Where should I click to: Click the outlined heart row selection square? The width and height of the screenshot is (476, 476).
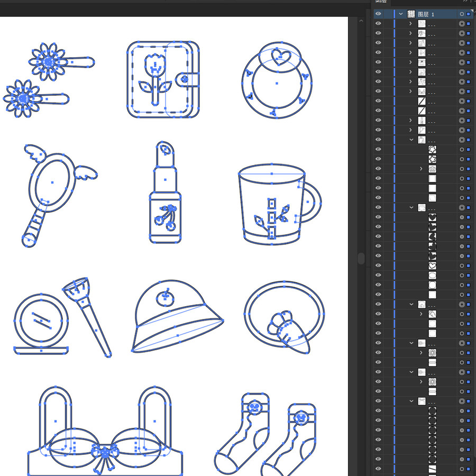(x=469, y=266)
